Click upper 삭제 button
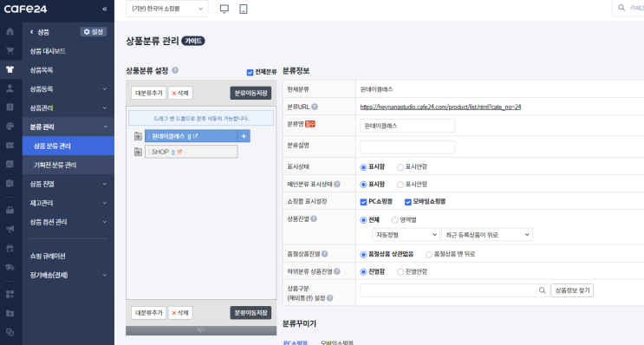Viewport: 644px width, 345px height. (180, 93)
